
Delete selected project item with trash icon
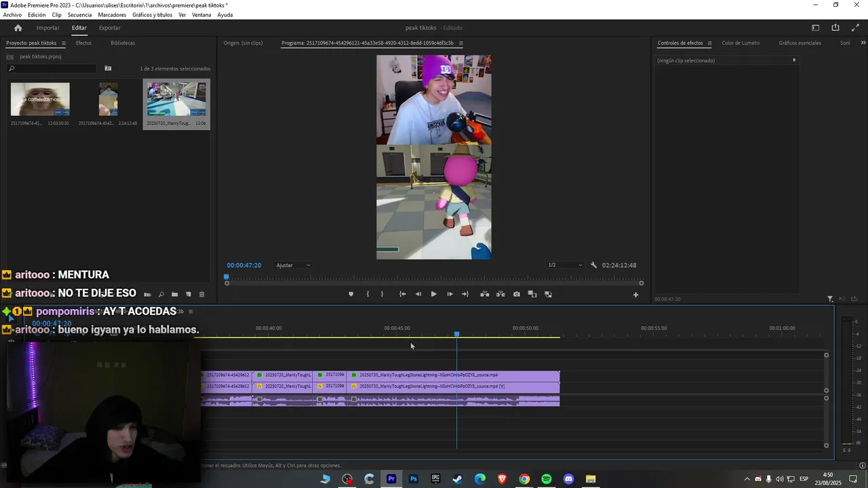tap(201, 294)
